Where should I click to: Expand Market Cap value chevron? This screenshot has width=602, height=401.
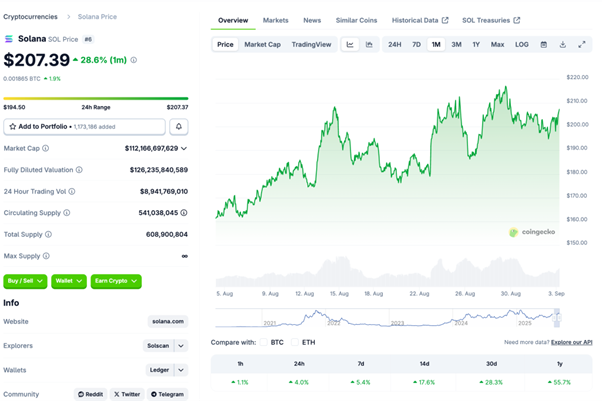[x=184, y=148]
